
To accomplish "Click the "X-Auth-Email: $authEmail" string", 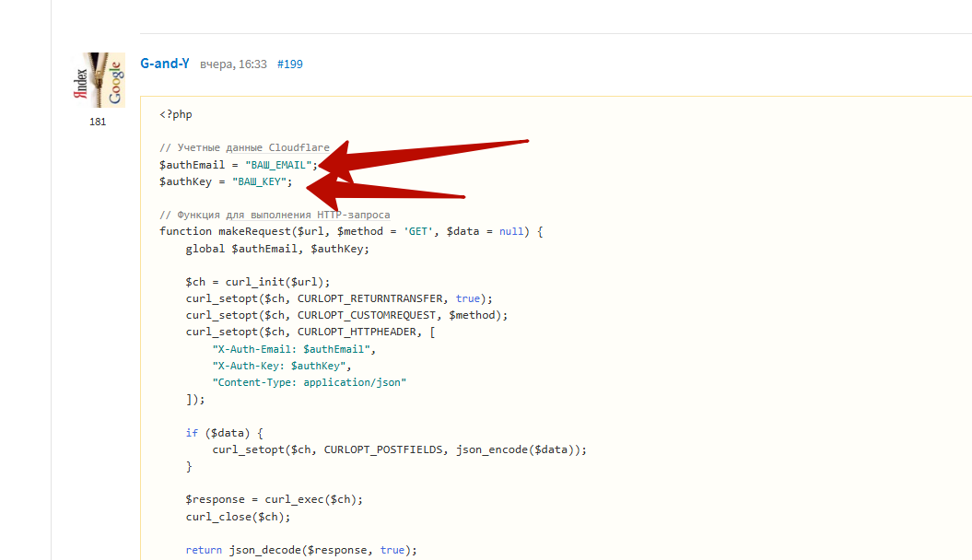I will [x=291, y=349].
